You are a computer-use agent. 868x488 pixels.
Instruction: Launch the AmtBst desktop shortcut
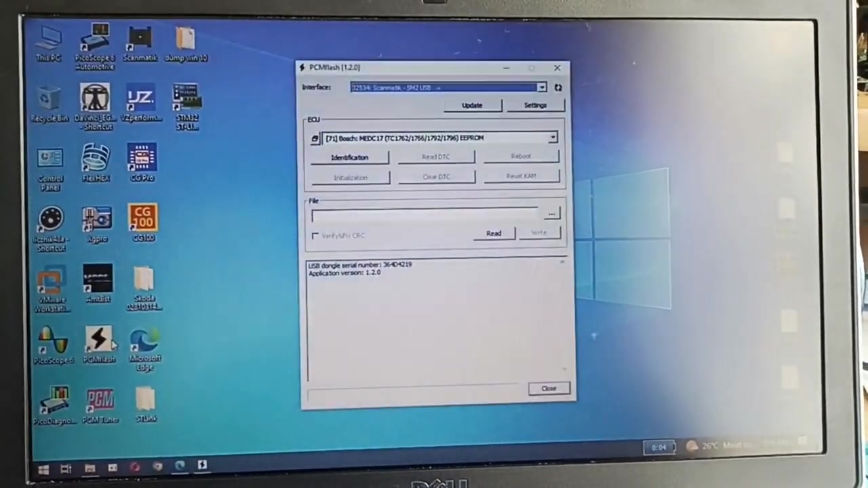click(x=98, y=283)
